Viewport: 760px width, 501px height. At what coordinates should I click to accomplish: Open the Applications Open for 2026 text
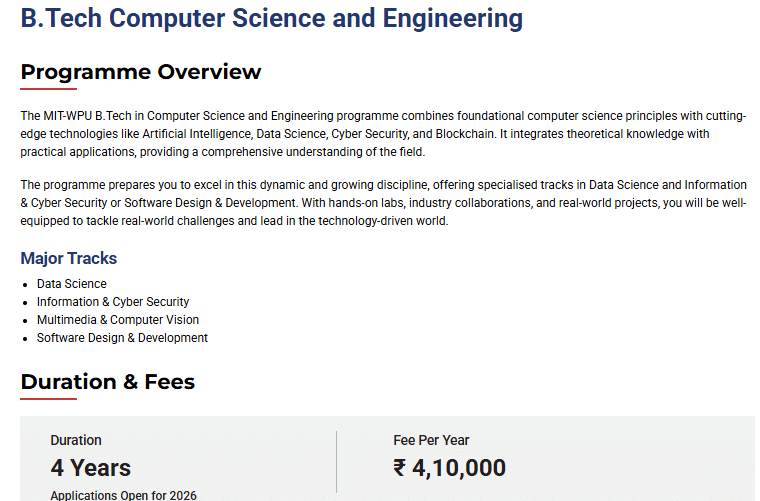(x=124, y=495)
